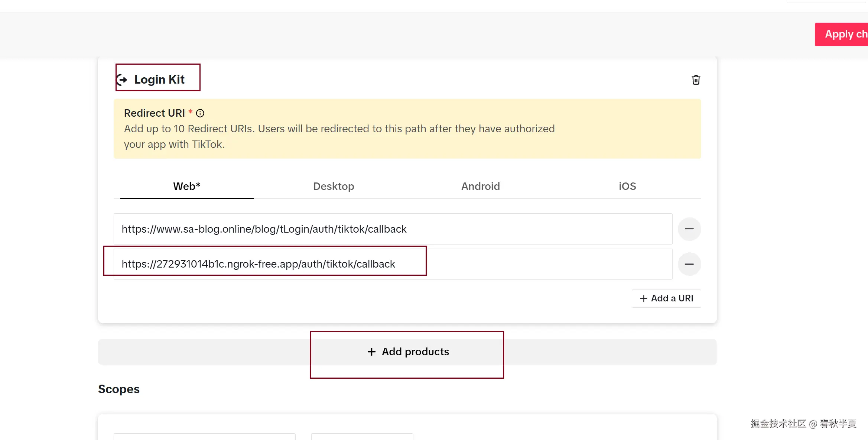Click the arrow icon beside Login Kit title
This screenshot has width=868, height=440.
pos(122,79)
